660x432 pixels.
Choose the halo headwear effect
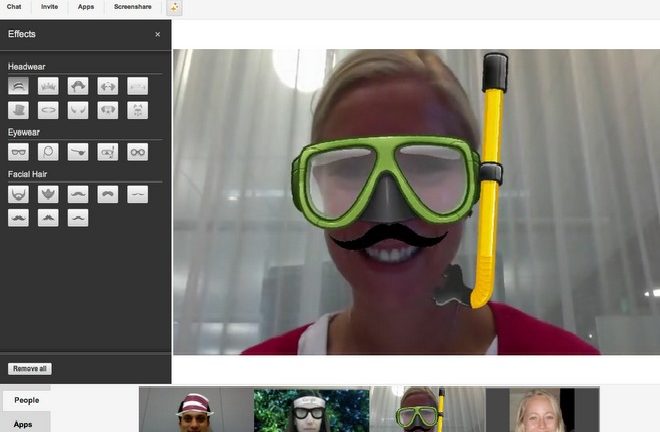point(48,110)
